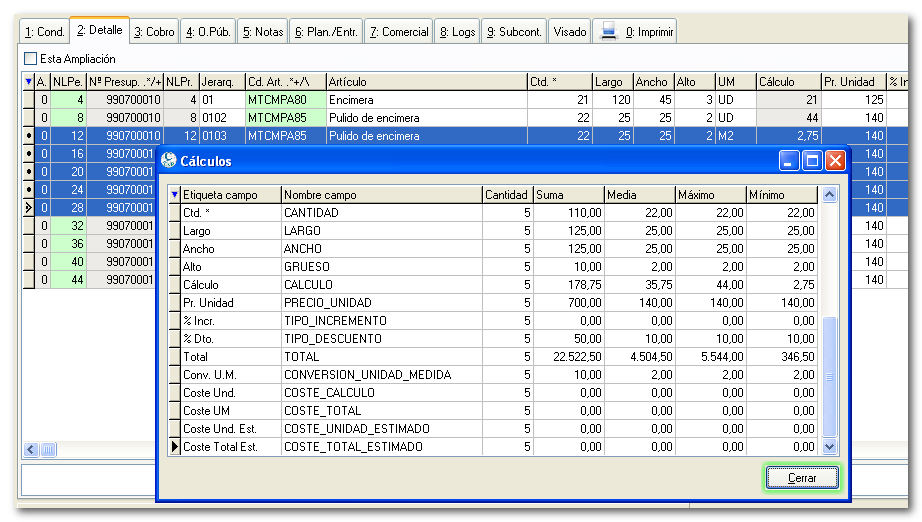Click the Máximo column header

(710, 195)
